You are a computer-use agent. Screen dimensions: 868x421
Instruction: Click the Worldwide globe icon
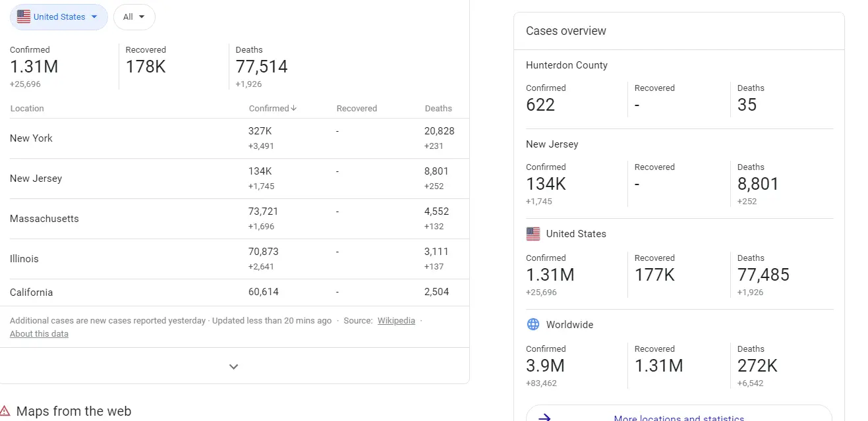point(533,325)
